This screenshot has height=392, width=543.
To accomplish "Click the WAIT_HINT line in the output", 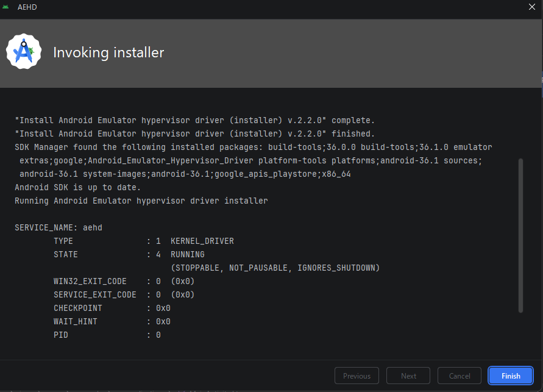I will [112, 321].
